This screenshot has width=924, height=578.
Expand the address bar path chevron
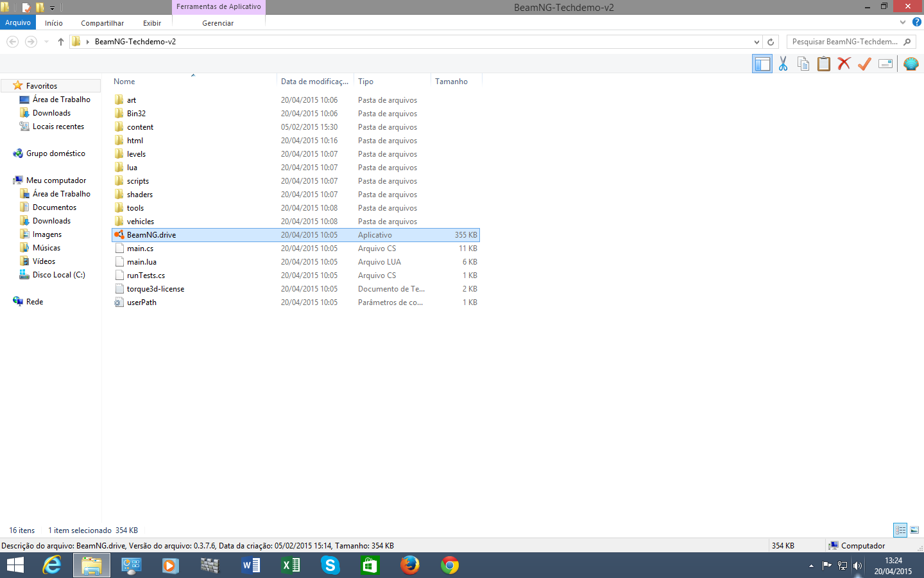click(x=88, y=42)
